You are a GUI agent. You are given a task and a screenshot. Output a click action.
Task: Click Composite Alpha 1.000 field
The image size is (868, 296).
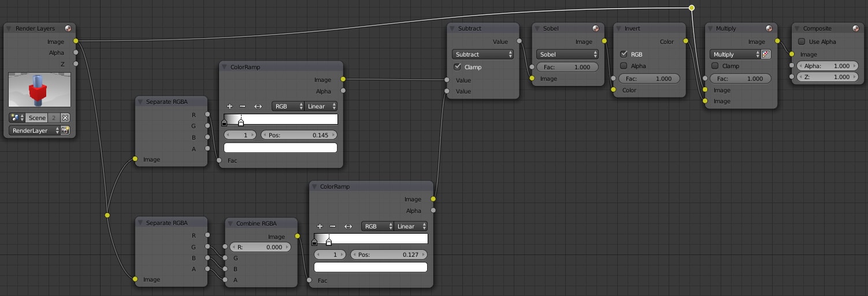click(x=827, y=66)
